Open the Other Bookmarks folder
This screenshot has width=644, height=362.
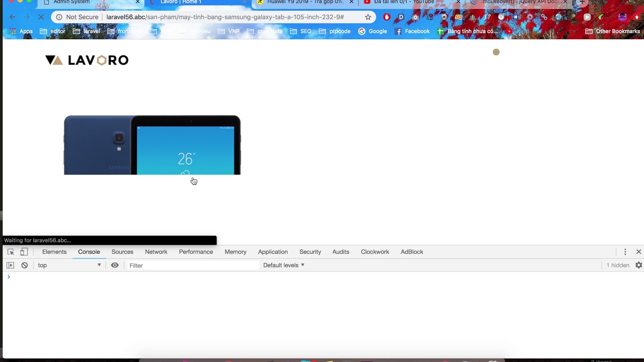click(612, 31)
